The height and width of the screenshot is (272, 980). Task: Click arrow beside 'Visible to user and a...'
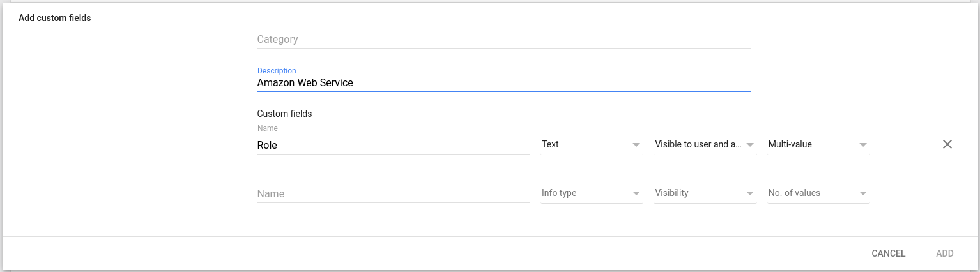pos(750,145)
